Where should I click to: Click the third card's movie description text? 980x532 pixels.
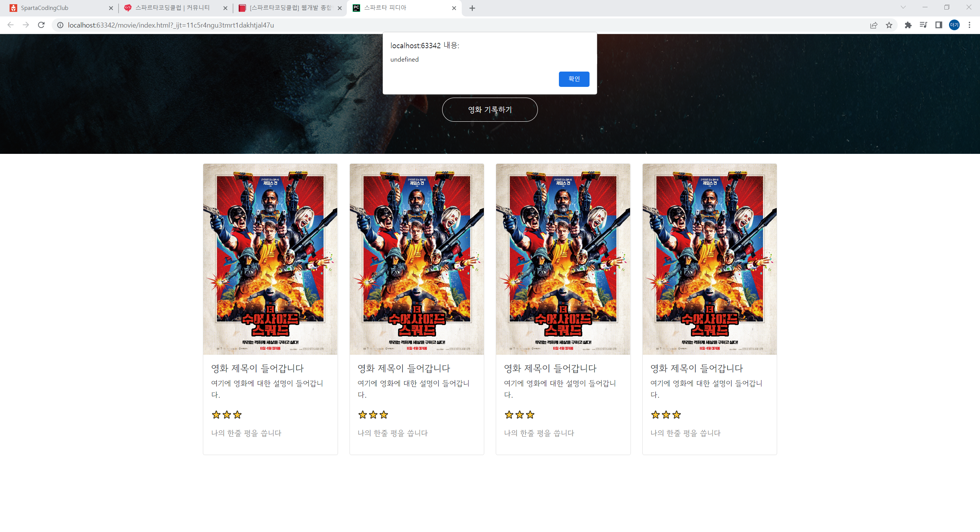point(560,389)
